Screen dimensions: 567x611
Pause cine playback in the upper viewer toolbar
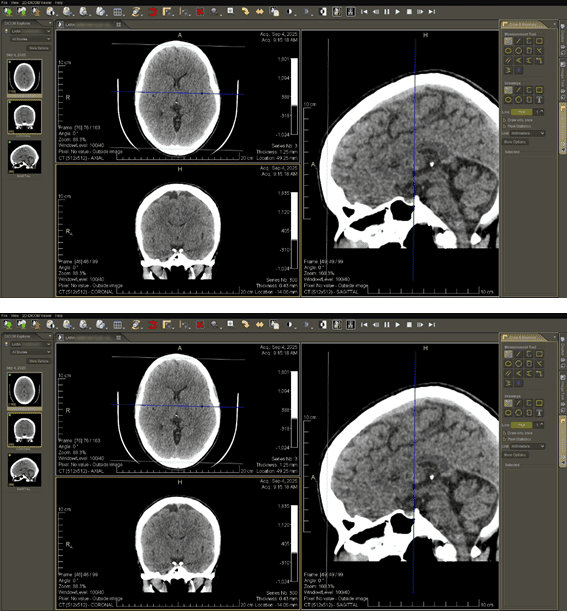(x=387, y=12)
